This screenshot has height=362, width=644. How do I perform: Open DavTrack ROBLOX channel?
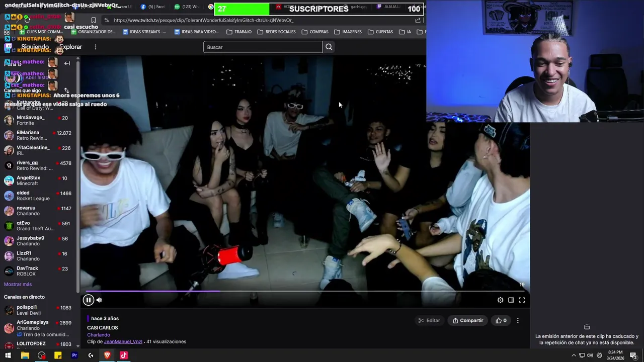38,271
